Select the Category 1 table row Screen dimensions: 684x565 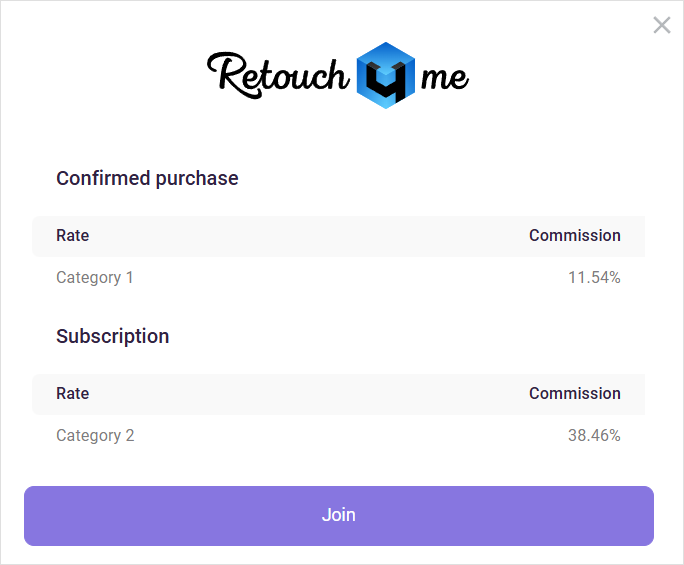[x=338, y=278]
